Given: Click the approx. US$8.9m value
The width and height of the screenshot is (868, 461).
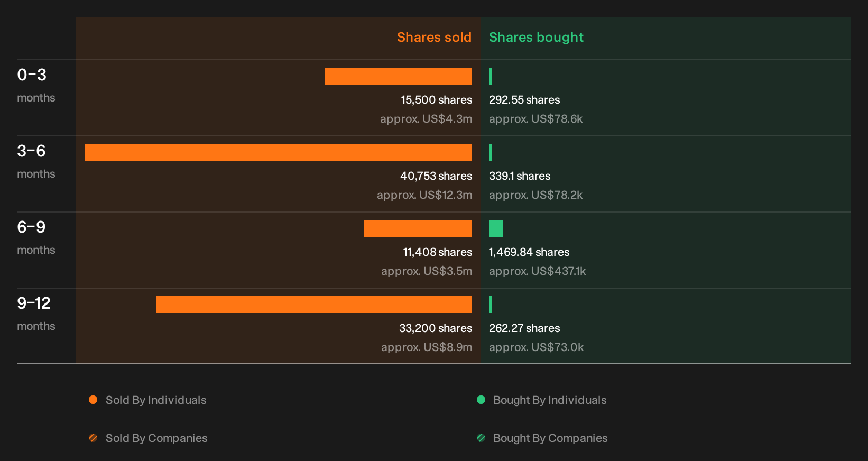Looking at the screenshot, I should click(x=427, y=347).
